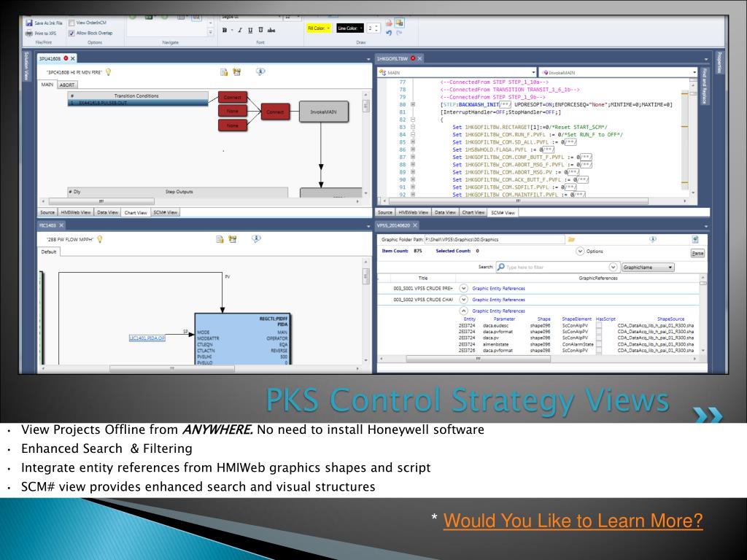Close the 1HKGOFILTBW document tab
The image size is (747, 560).
tap(420, 58)
